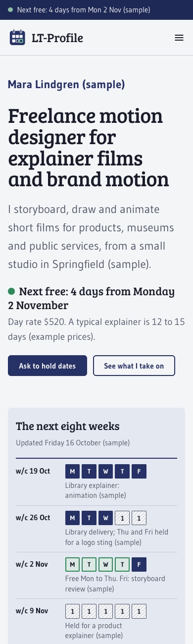
Task: Select free Monday cell in week of 2 Nov
Action: click(x=72, y=565)
